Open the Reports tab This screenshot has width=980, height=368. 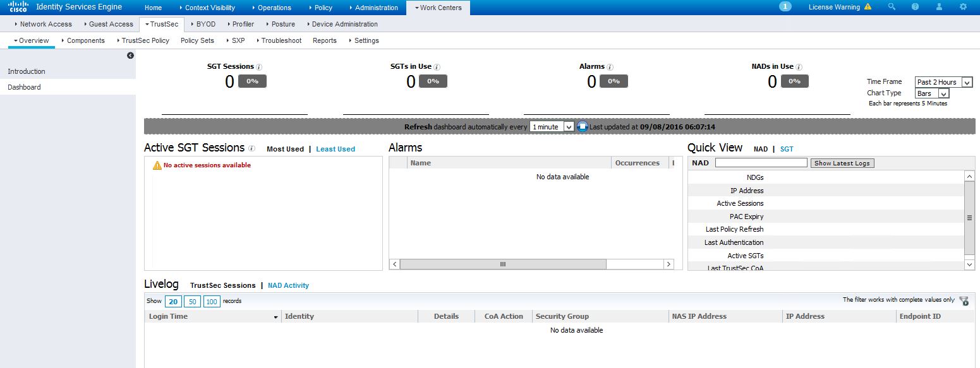(x=325, y=40)
